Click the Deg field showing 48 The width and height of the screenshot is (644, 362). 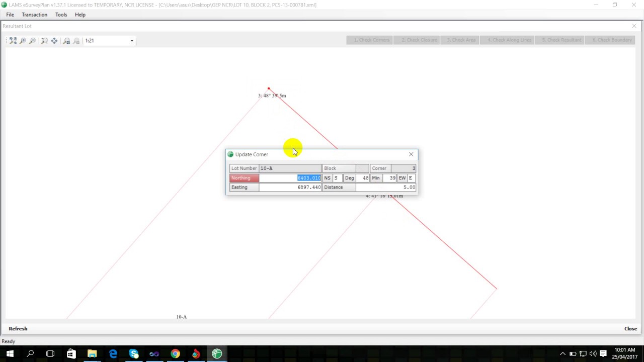[x=363, y=178]
